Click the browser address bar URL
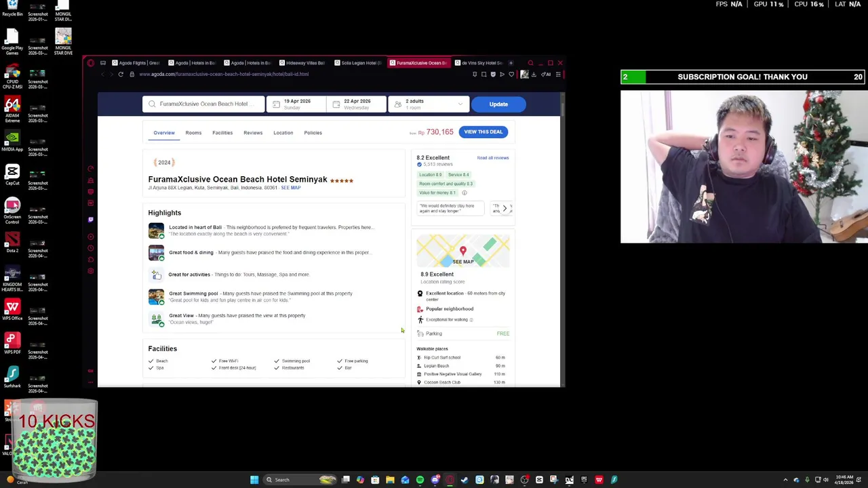 224,75
